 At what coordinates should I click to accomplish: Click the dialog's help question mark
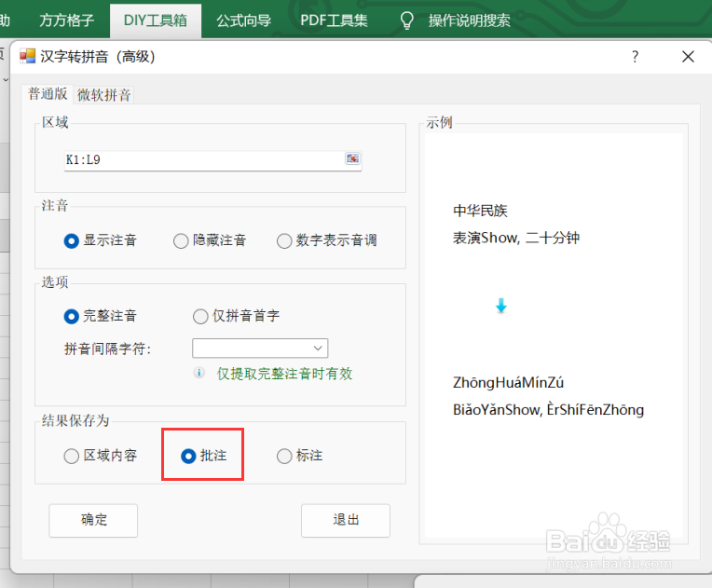(635, 57)
